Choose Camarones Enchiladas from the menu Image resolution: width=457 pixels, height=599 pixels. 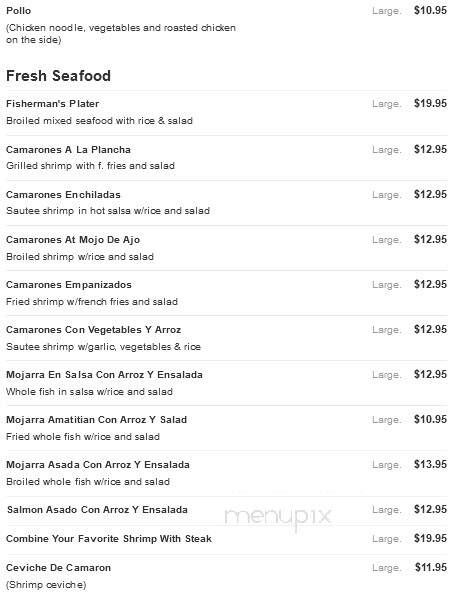63,194
